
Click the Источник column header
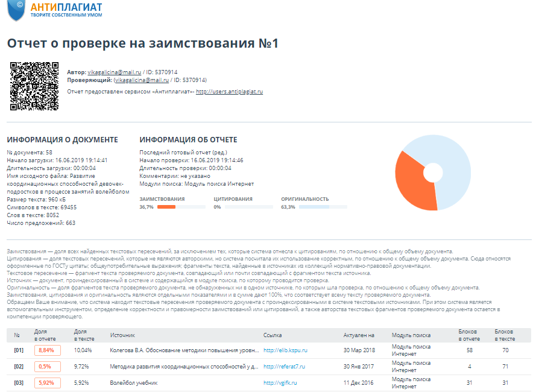tap(122, 335)
